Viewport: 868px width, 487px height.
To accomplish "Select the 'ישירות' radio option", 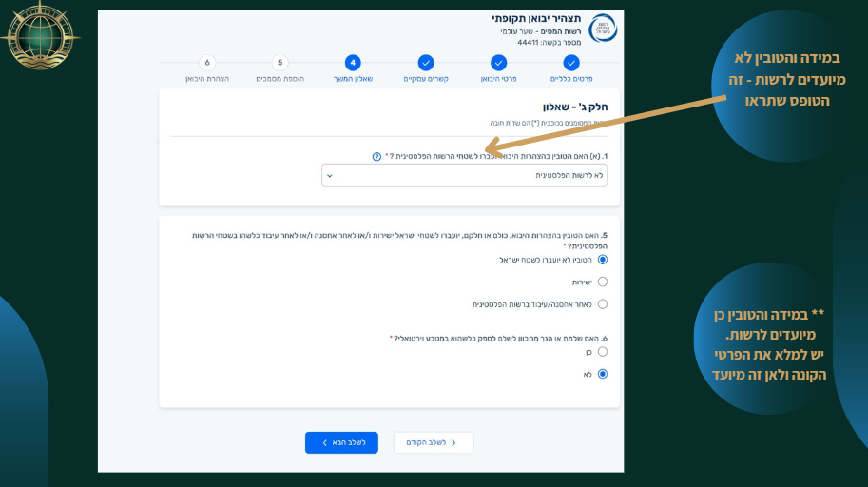I will click(603, 282).
